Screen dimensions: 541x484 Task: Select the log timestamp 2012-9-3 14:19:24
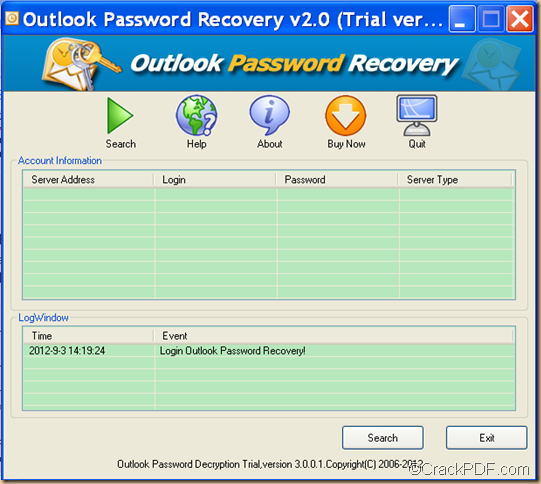pyautogui.click(x=67, y=351)
